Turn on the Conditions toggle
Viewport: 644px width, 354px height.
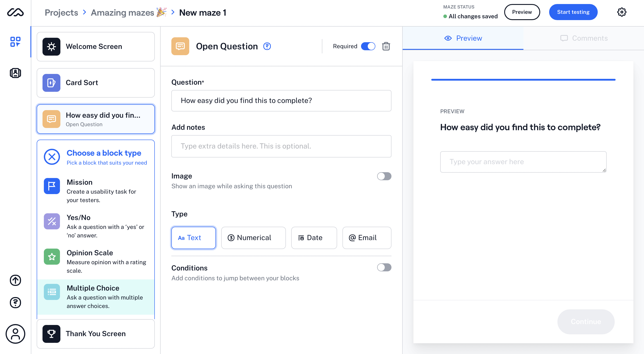coord(384,267)
